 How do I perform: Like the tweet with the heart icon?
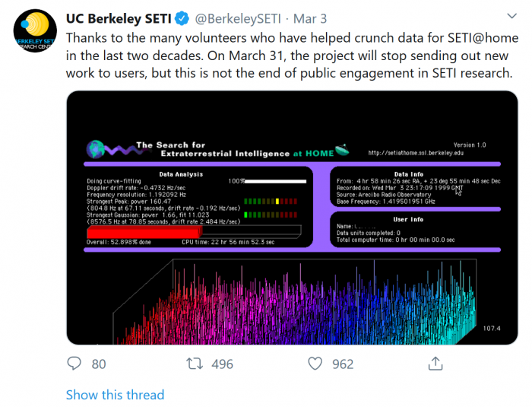point(315,364)
